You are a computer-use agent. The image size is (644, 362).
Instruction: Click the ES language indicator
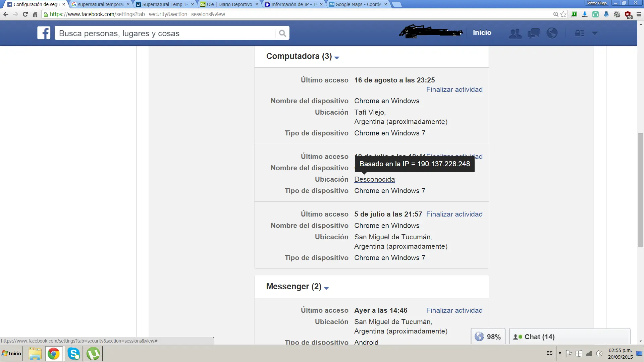point(549,353)
